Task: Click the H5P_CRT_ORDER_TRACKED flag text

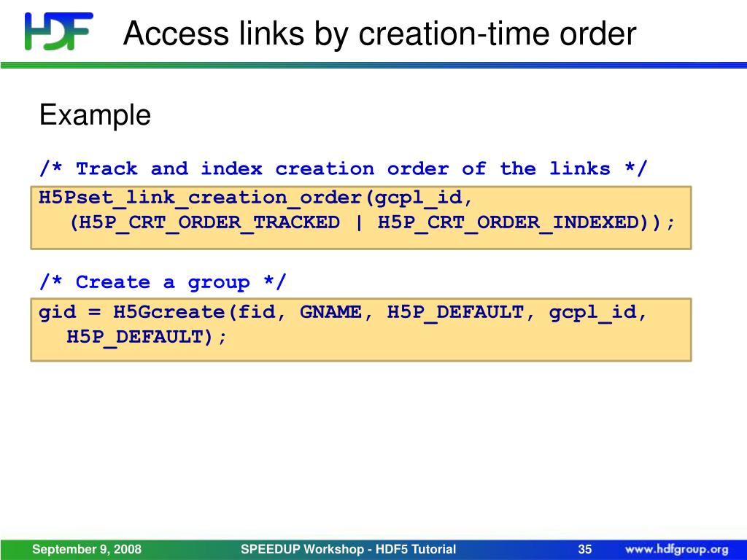Action: (x=209, y=222)
